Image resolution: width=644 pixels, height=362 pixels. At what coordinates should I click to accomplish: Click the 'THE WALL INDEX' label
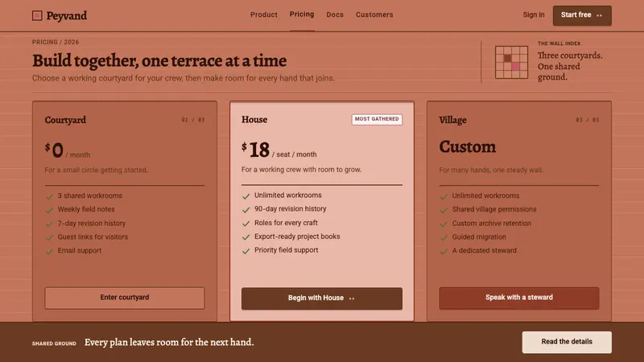[x=559, y=43]
